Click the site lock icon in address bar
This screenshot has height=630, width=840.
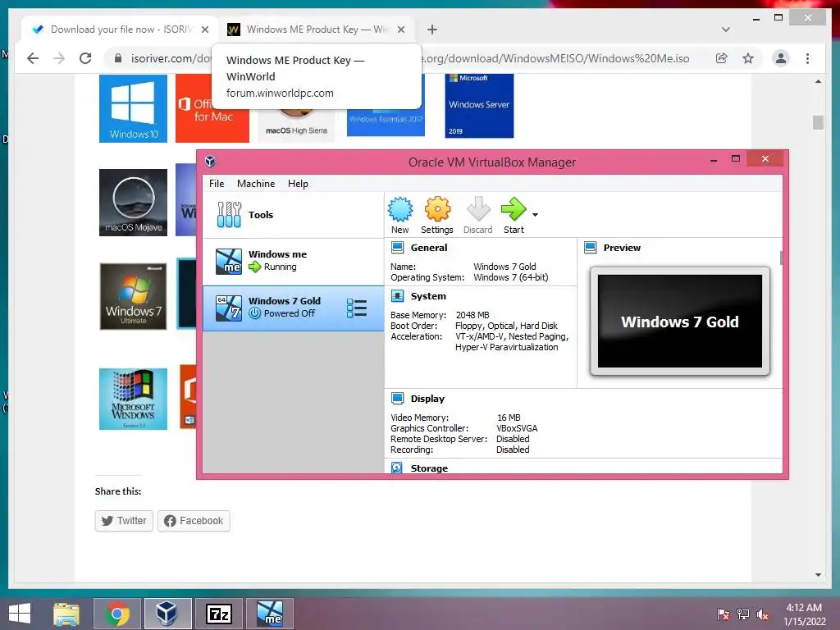[x=118, y=58]
